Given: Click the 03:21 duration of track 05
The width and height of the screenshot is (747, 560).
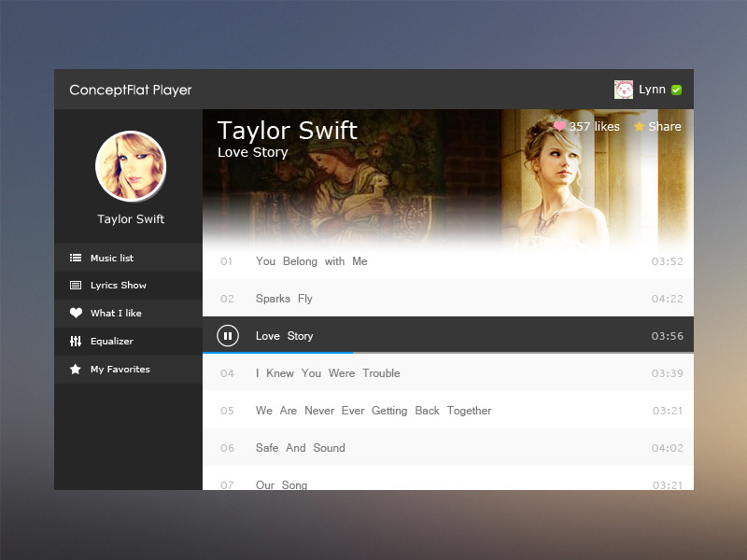Looking at the screenshot, I should coord(668,411).
